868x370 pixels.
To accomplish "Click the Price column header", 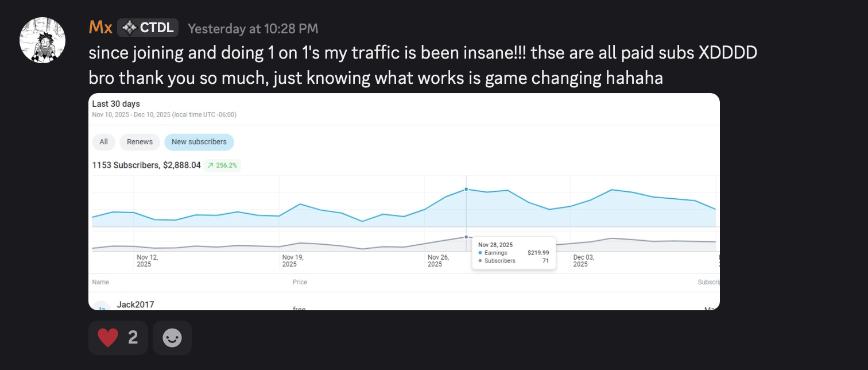I will 300,282.
